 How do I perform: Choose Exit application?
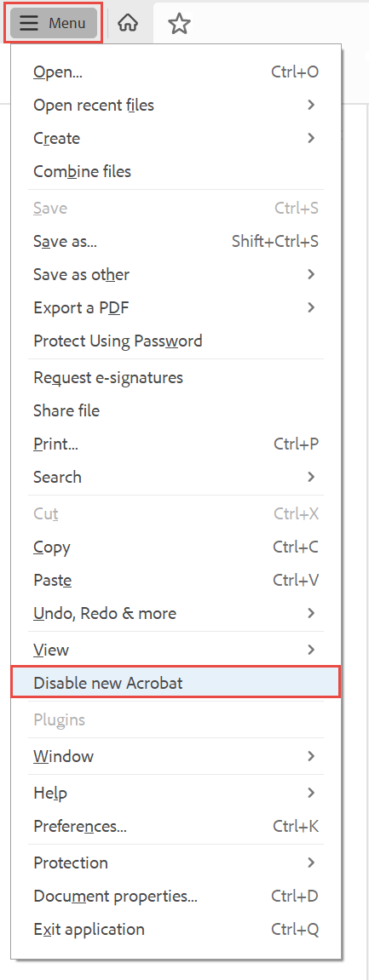[x=176, y=929]
